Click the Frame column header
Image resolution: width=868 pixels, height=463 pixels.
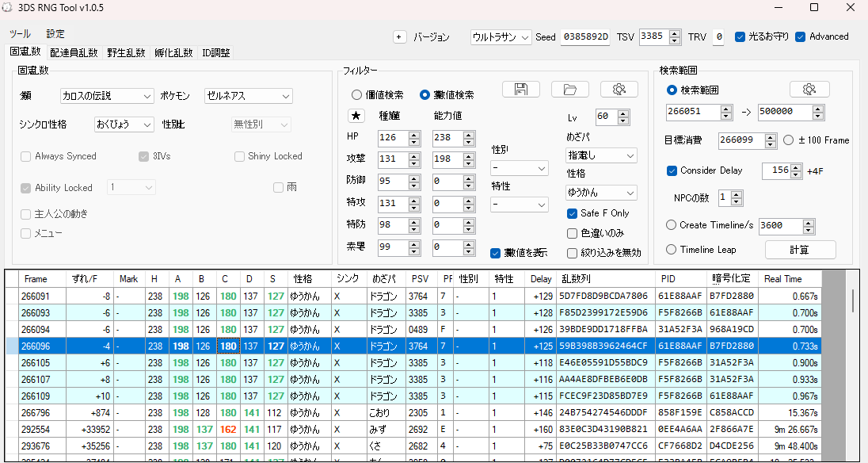pos(43,279)
